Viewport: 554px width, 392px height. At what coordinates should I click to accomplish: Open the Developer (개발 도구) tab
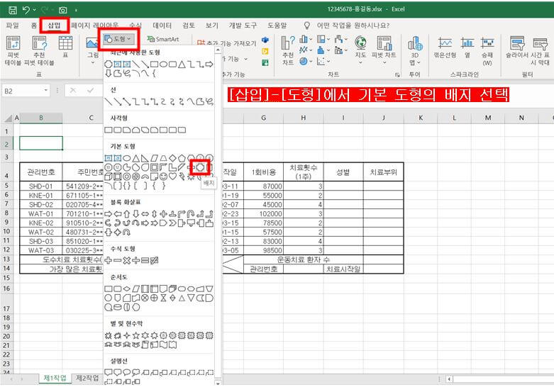pyautogui.click(x=243, y=26)
